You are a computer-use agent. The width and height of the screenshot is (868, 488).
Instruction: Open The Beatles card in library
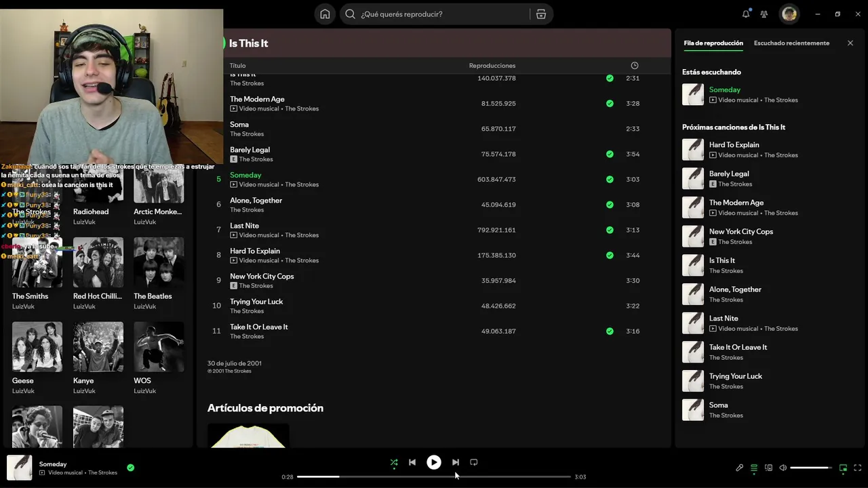(159, 273)
